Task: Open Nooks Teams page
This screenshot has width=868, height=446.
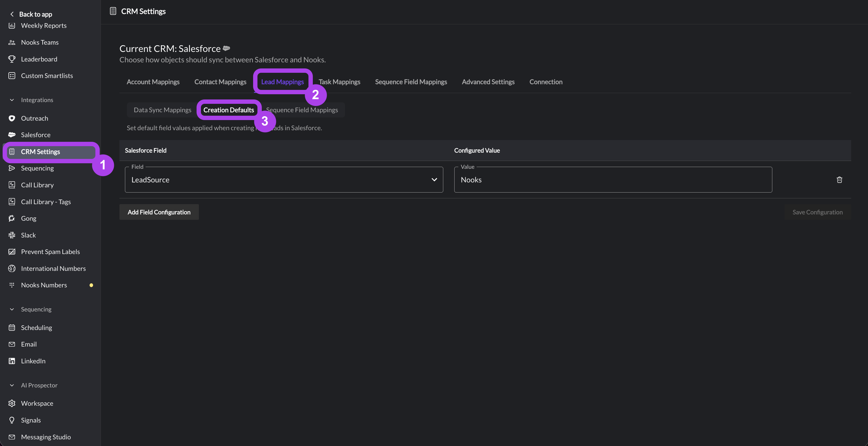Action: point(40,42)
